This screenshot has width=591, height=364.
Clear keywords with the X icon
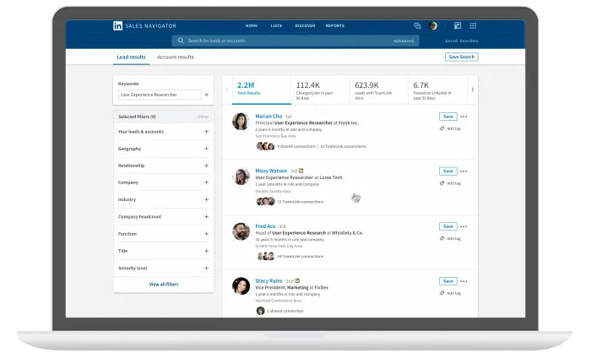(206, 95)
